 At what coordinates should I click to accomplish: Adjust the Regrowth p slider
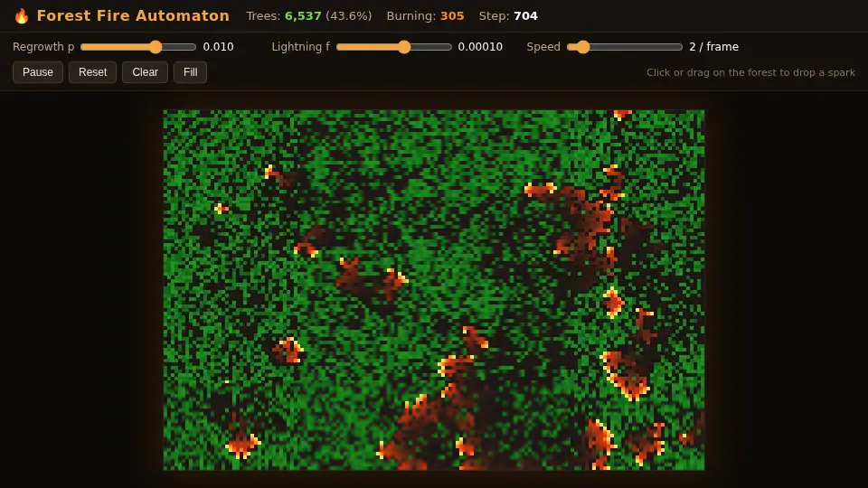(x=138, y=47)
